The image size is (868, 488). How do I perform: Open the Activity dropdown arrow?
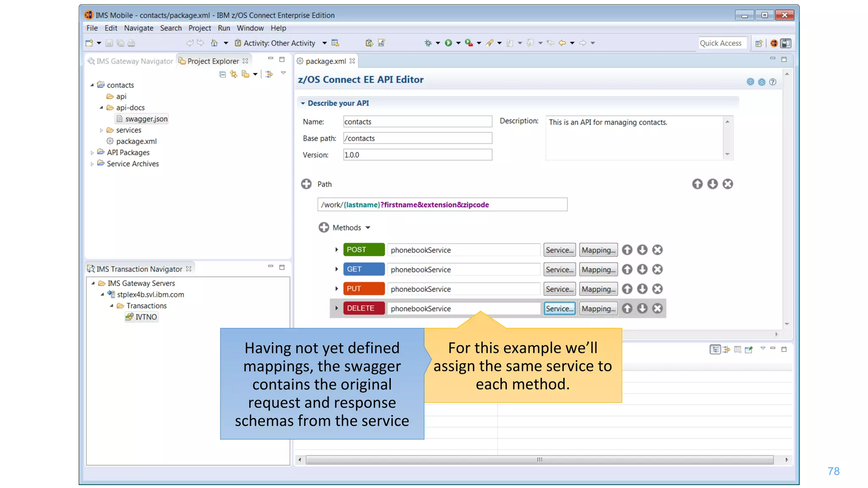tap(324, 43)
